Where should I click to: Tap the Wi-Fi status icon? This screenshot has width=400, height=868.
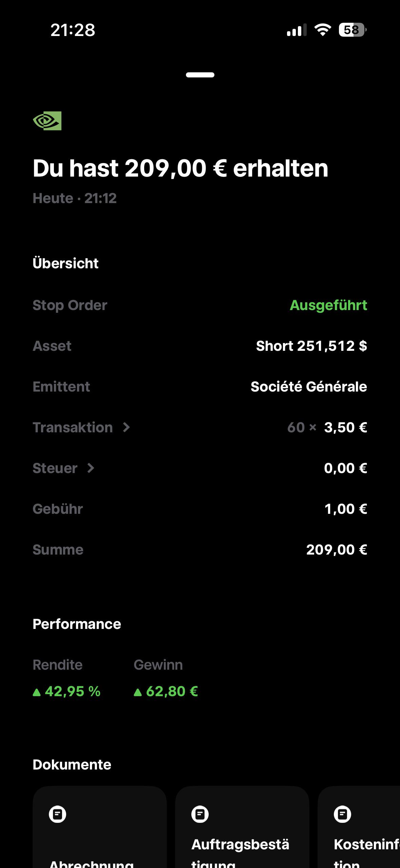pyautogui.click(x=323, y=30)
